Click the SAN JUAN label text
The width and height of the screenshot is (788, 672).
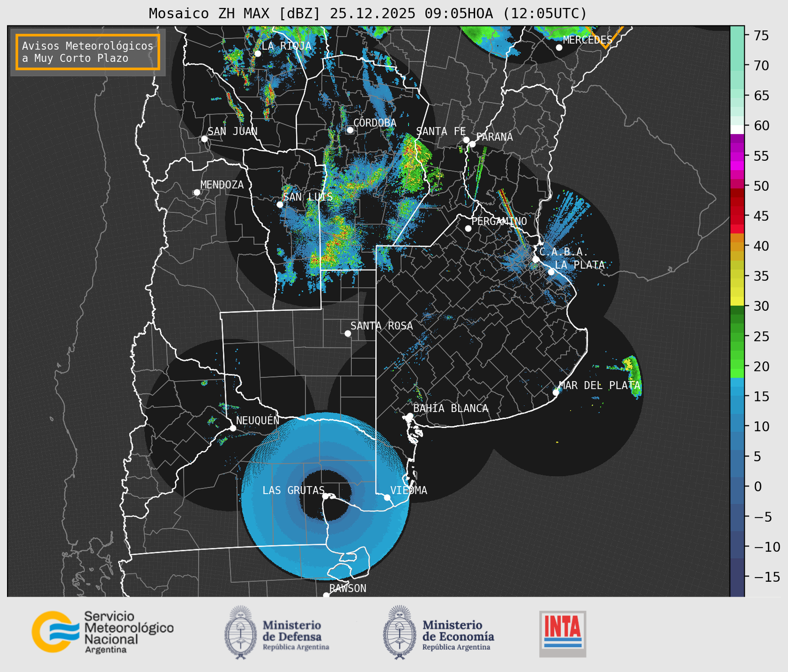tap(233, 131)
